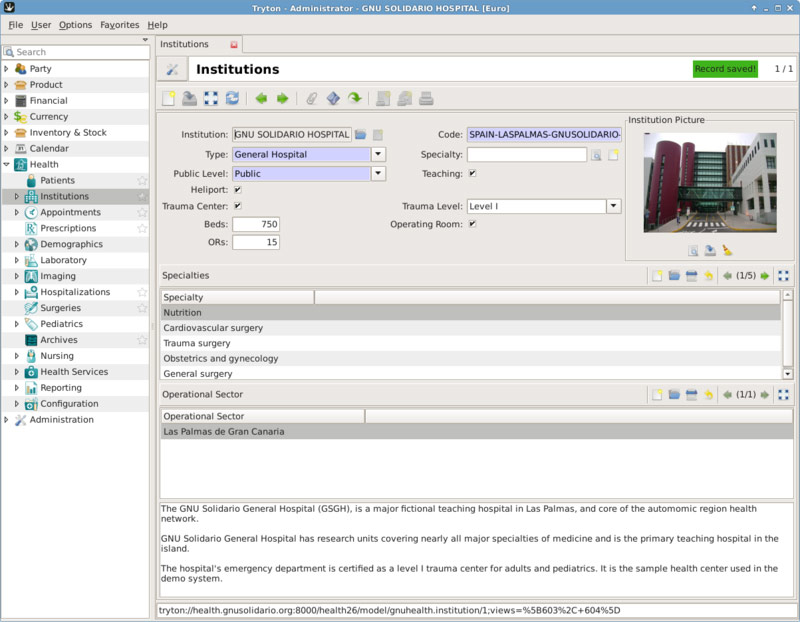Screen dimensions: 800x622
Task: Attach a file to this record
Action: [311, 96]
